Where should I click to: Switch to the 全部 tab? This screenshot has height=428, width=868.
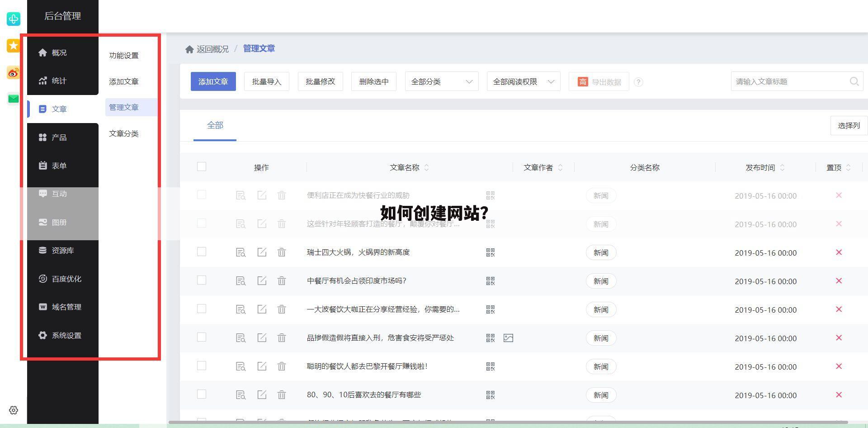coord(215,125)
